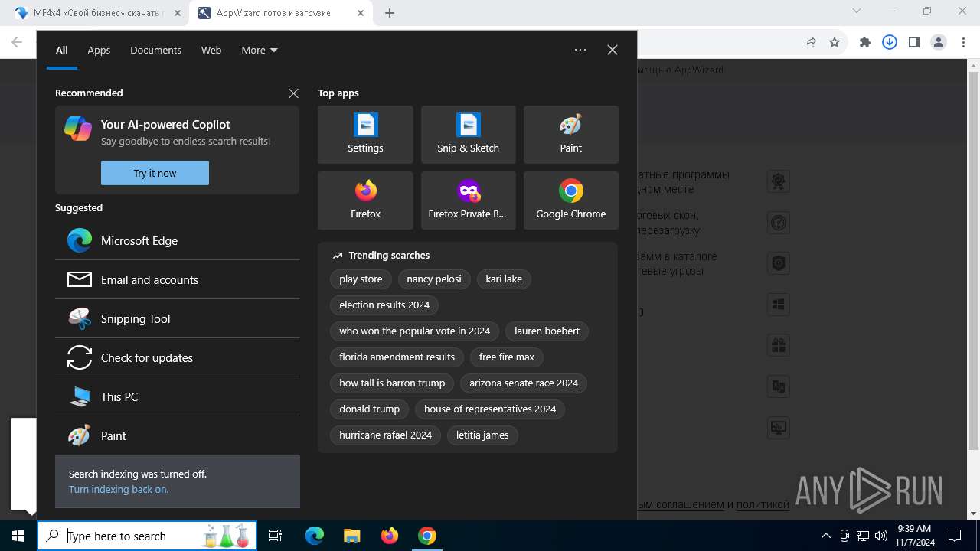The image size is (980, 551).
Task: Click the Windows Start button
Action: coord(18,536)
